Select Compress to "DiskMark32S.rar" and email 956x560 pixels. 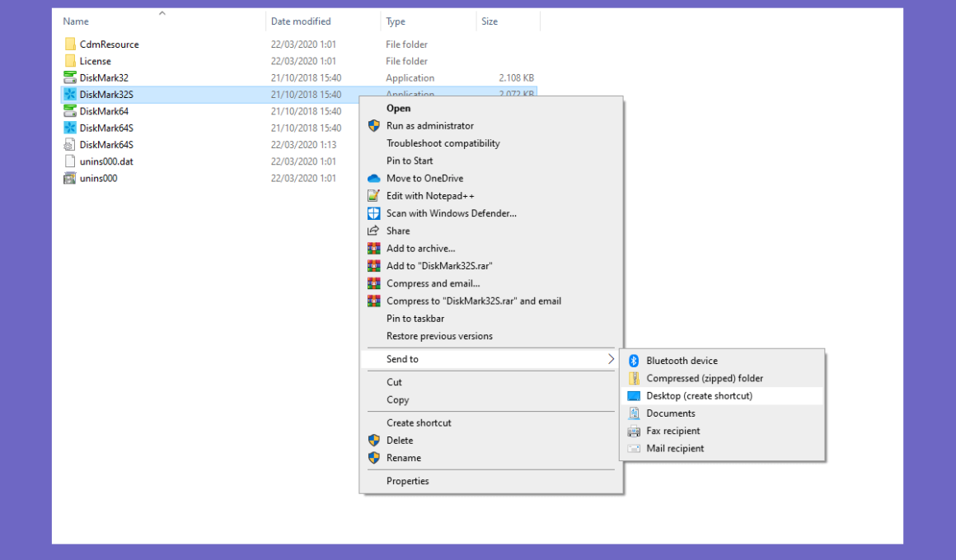tap(474, 301)
